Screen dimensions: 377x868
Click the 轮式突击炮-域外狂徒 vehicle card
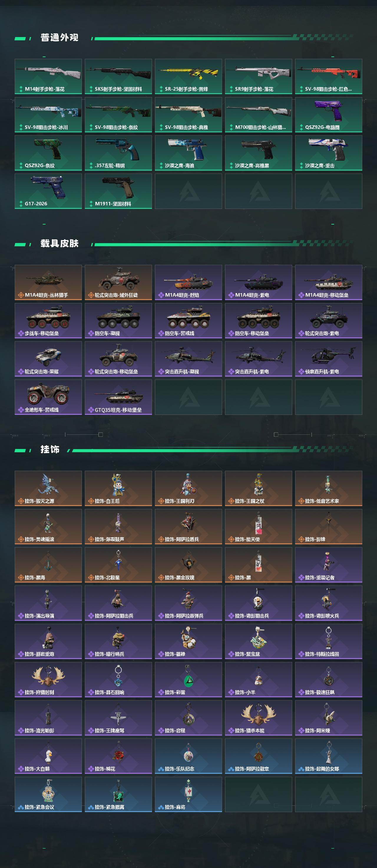pyautogui.click(x=118, y=282)
